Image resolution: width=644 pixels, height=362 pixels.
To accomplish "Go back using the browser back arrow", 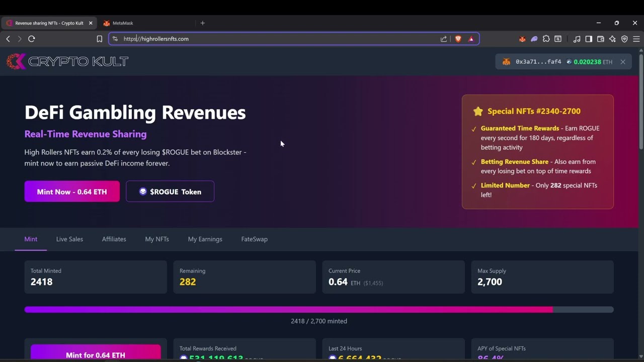I will (x=8, y=39).
